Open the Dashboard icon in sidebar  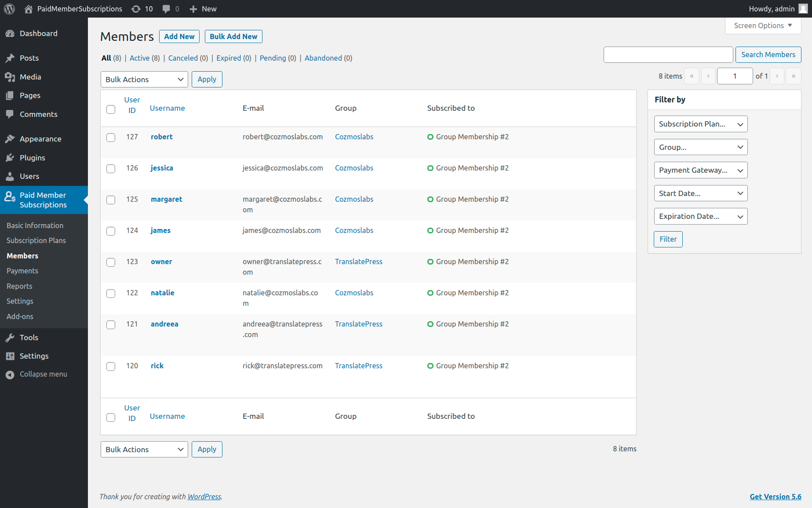(10, 33)
